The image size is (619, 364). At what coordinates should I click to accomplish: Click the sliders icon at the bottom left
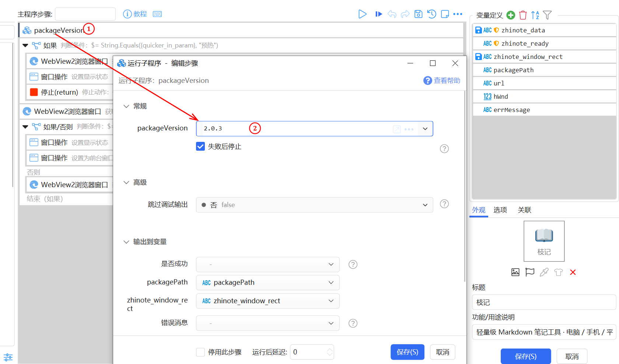8,357
